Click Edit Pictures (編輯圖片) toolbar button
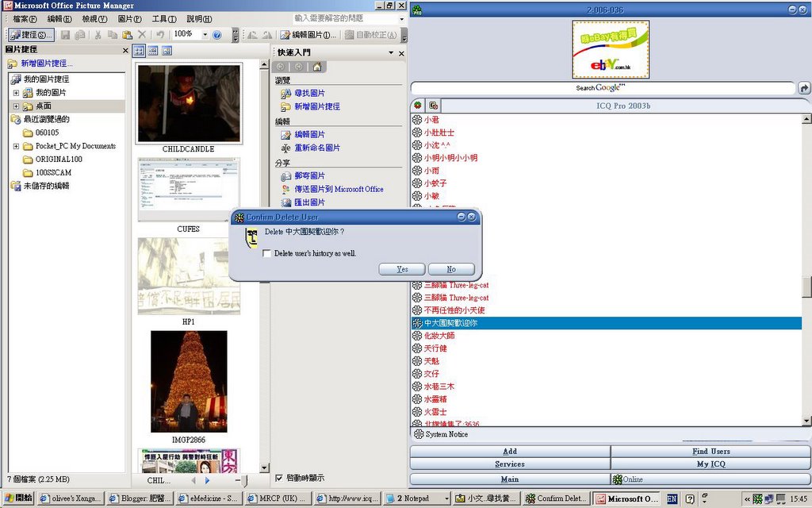 (308, 35)
